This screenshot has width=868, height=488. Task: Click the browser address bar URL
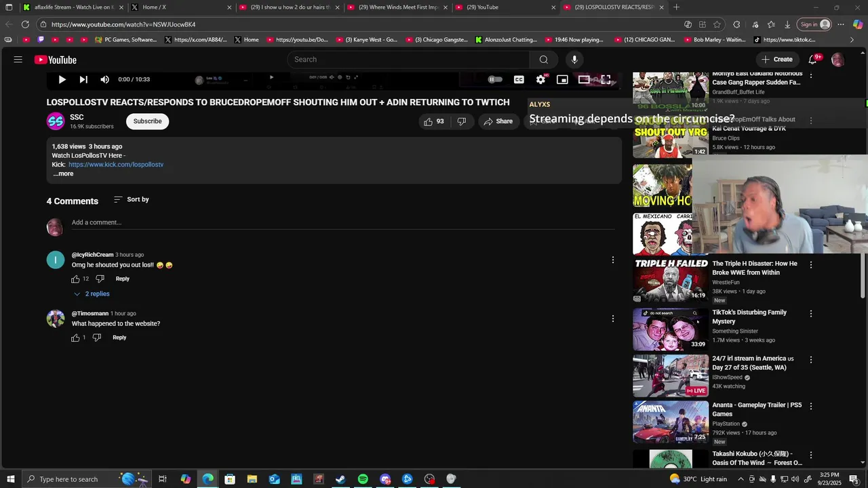point(123,24)
